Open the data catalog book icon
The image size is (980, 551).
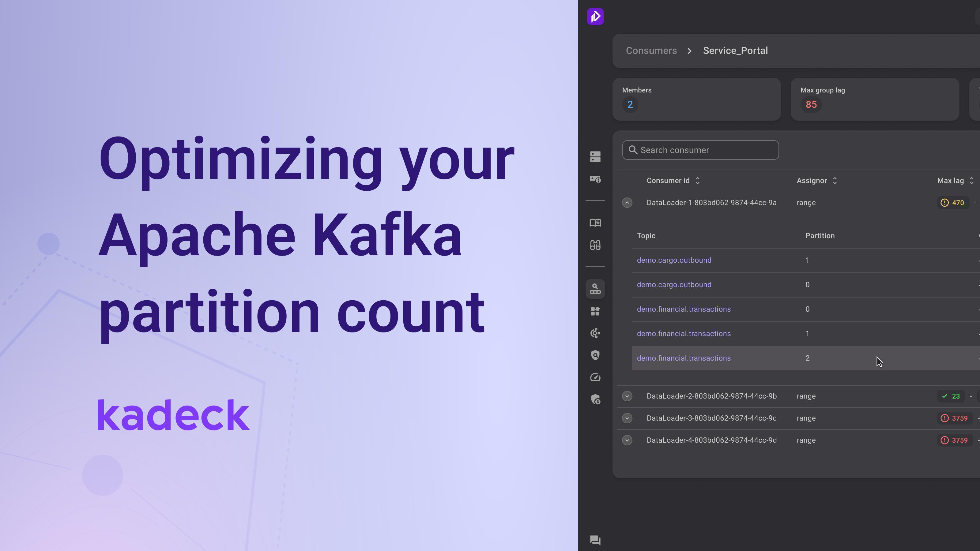click(x=595, y=223)
